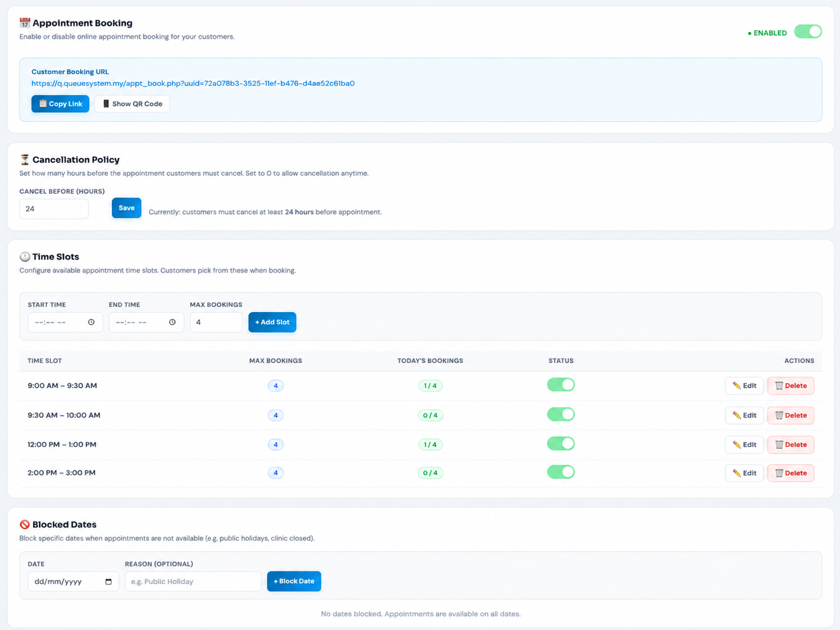Screen dimensions: 840x630
Task: Edit the 12:00 PM – 1:00 PM slot
Action: pos(744,444)
